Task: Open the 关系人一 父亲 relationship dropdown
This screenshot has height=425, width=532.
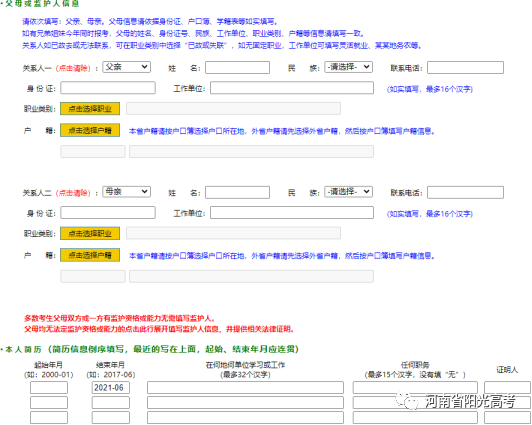Action: tap(127, 67)
